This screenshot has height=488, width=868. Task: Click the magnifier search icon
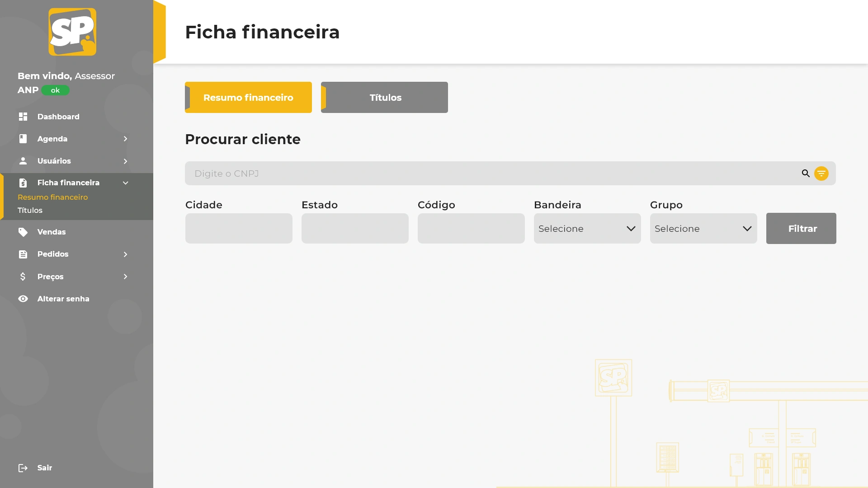(806, 174)
